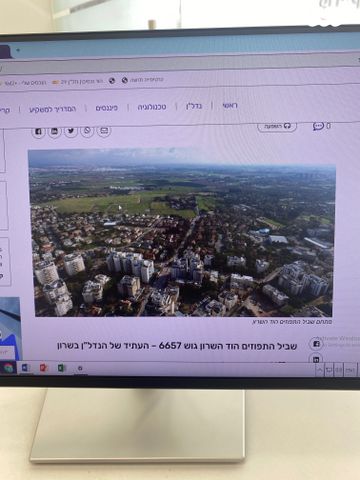Click the photo caption under the aerial image
This screenshot has width=360, height=480.
(292, 322)
